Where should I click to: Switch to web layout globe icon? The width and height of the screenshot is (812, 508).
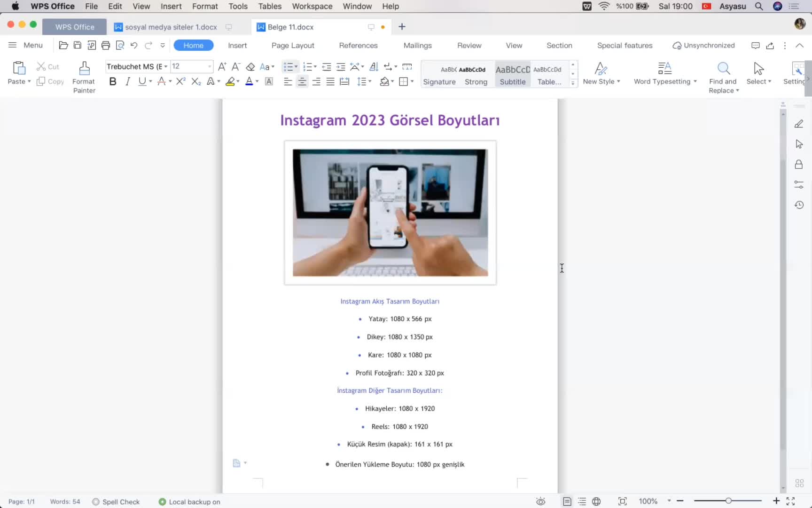pos(596,501)
